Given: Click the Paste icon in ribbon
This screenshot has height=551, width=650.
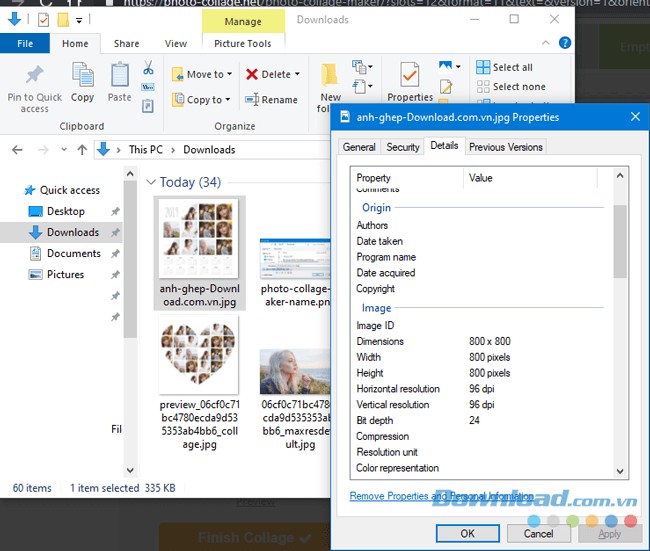Looking at the screenshot, I should pos(120,76).
